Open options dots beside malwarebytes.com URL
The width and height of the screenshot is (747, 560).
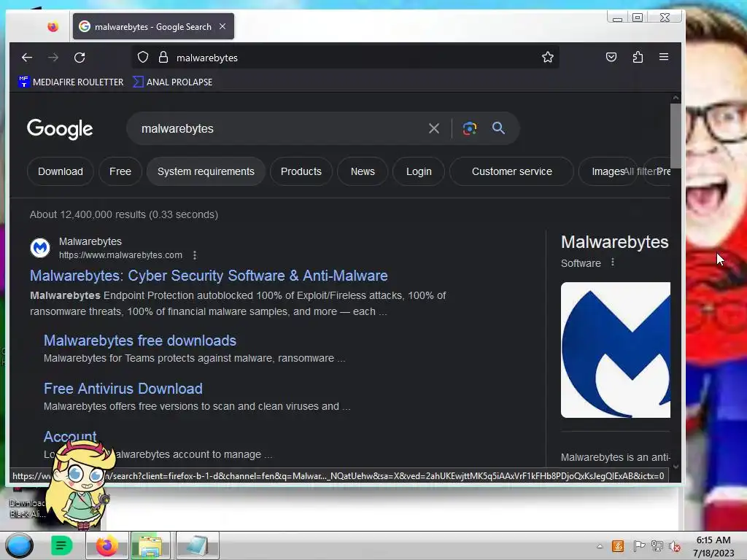click(x=195, y=255)
